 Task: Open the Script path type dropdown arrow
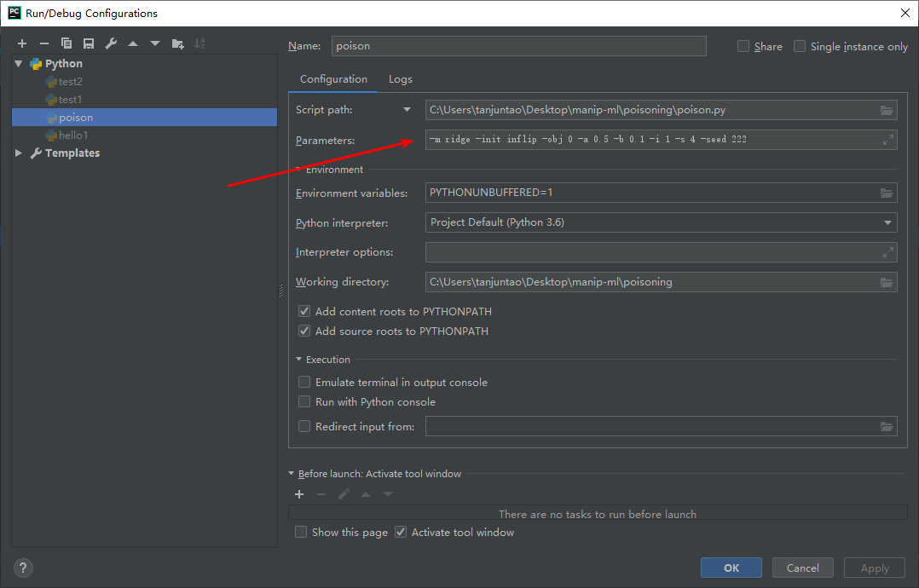click(x=407, y=110)
